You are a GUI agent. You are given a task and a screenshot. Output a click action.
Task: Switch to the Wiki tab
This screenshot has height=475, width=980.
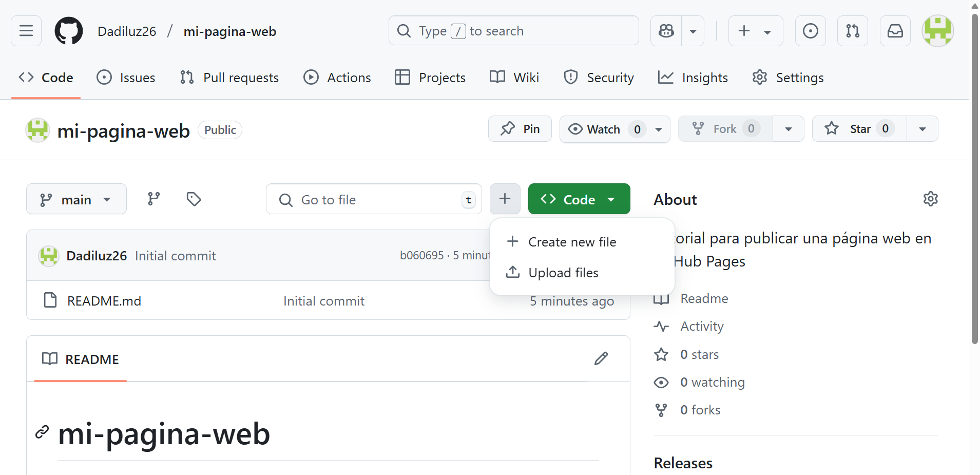514,78
